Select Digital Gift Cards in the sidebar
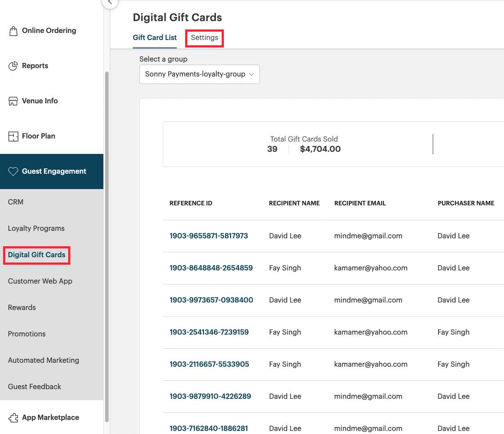This screenshot has width=504, height=434. coord(36,255)
